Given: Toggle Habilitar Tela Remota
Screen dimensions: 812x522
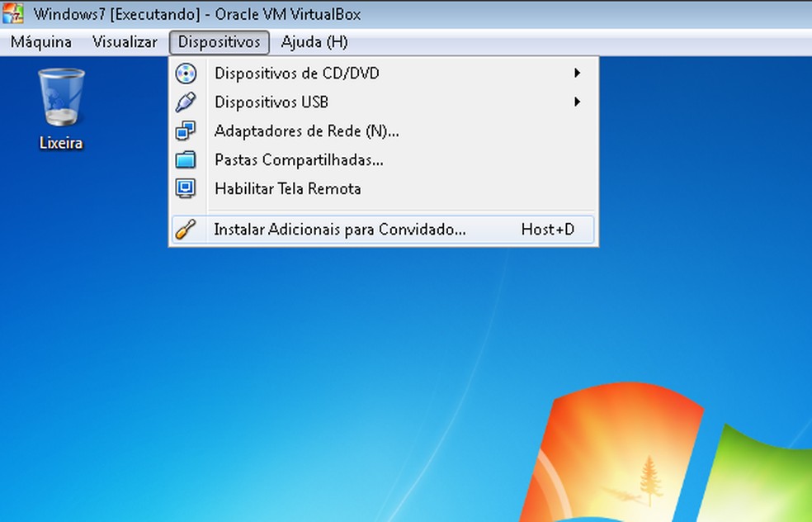Looking at the screenshot, I should pos(384,188).
